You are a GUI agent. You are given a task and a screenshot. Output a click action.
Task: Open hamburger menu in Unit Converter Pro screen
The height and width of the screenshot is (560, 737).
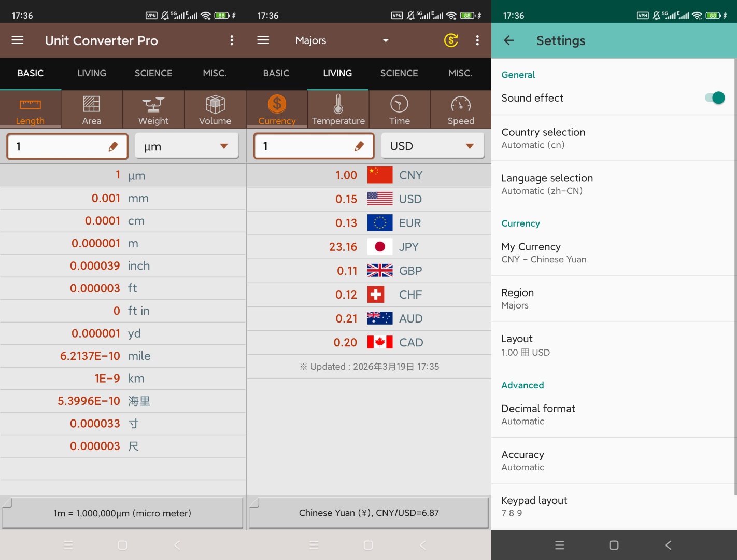click(x=18, y=40)
